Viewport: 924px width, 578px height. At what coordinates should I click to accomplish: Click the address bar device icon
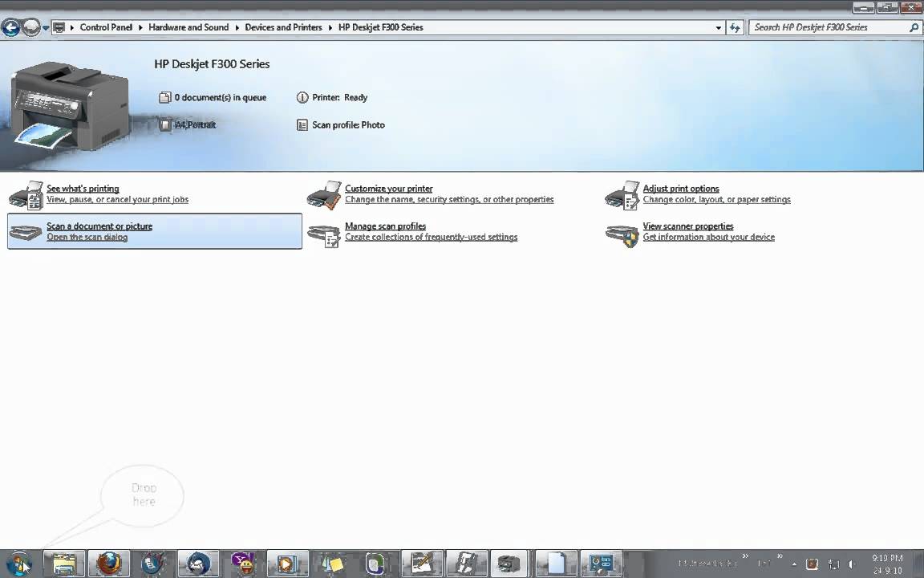(59, 27)
